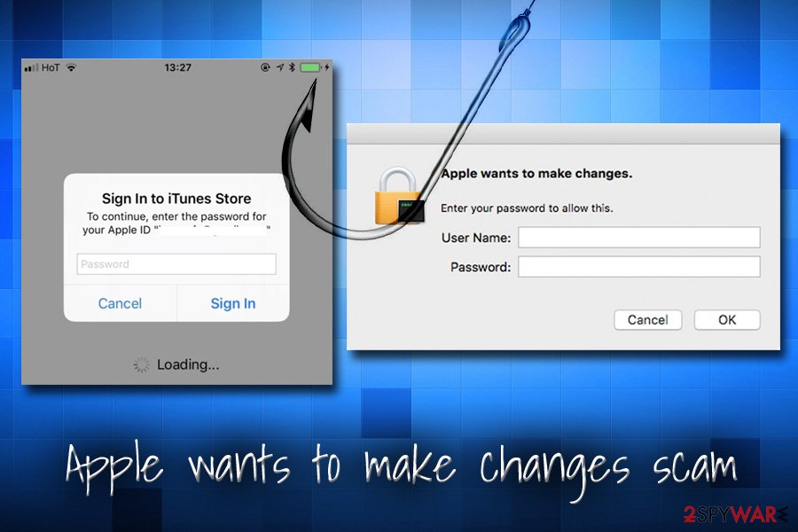Tap the charging bolt icon
This screenshot has height=532, width=798.
click(326, 67)
